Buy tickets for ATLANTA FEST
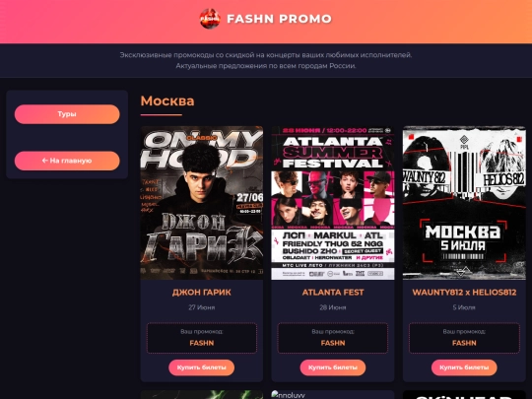Screen dimensions: 532x399 point(333,367)
